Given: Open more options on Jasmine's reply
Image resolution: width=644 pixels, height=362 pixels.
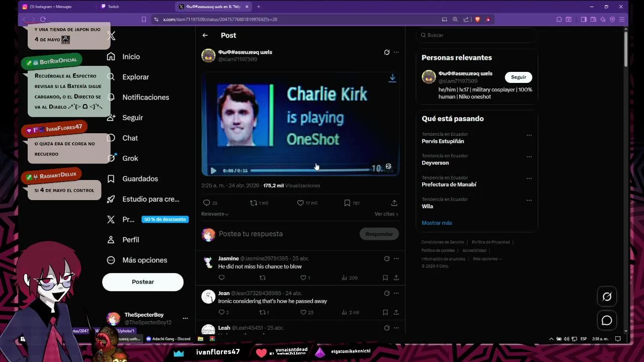Looking at the screenshot, I should [396, 258].
